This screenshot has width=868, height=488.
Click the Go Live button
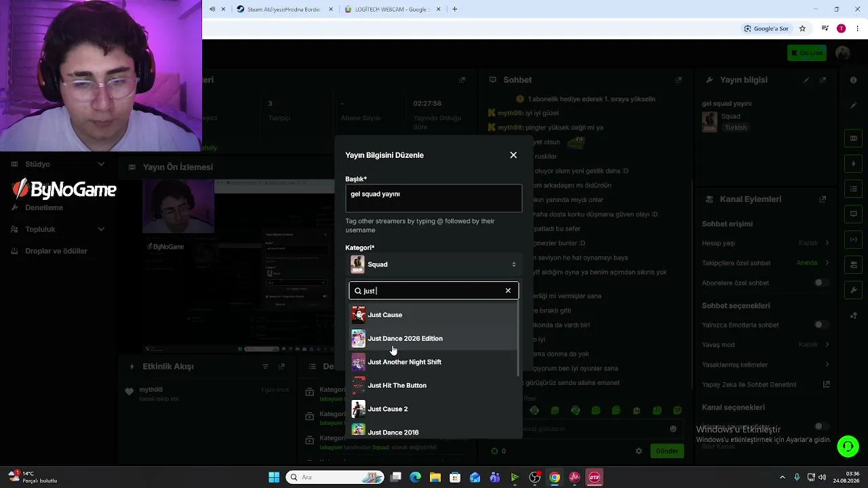[x=806, y=53]
